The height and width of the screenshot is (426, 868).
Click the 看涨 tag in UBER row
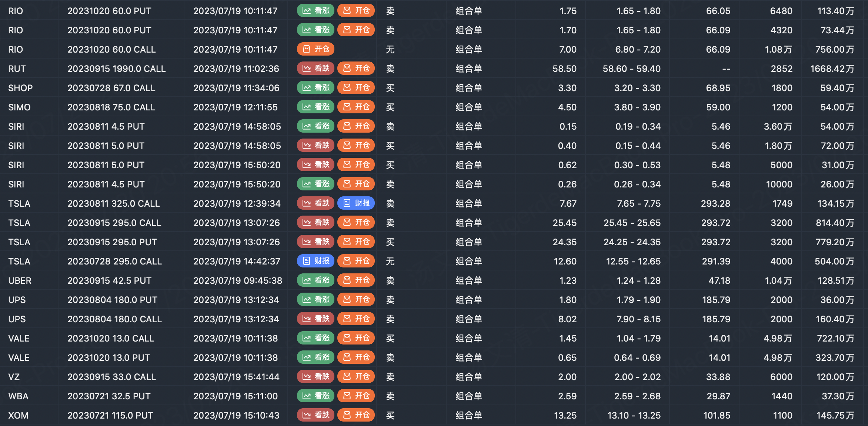[316, 280]
